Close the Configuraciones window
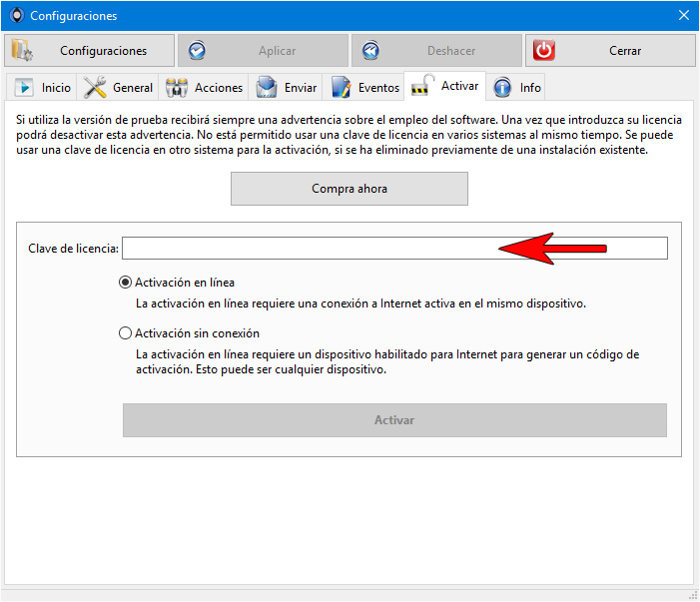This screenshot has width=700, height=602. point(683,15)
